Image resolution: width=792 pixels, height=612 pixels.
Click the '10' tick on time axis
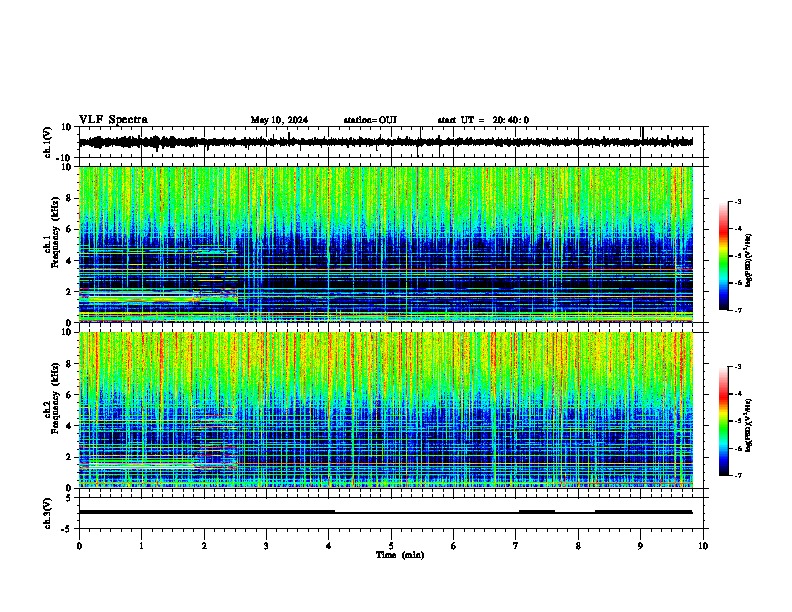click(703, 546)
